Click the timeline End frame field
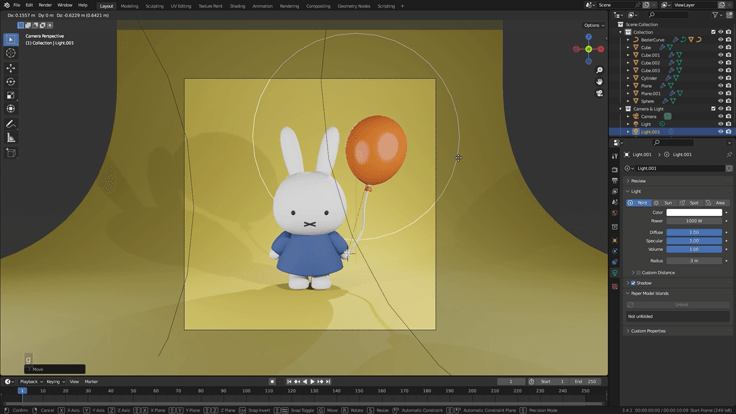 click(x=586, y=382)
